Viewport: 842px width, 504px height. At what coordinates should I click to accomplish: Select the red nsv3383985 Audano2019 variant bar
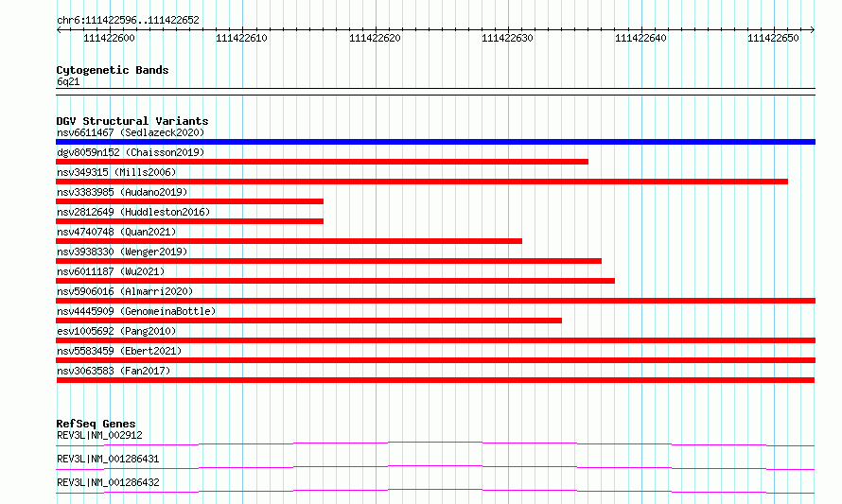tap(189, 201)
